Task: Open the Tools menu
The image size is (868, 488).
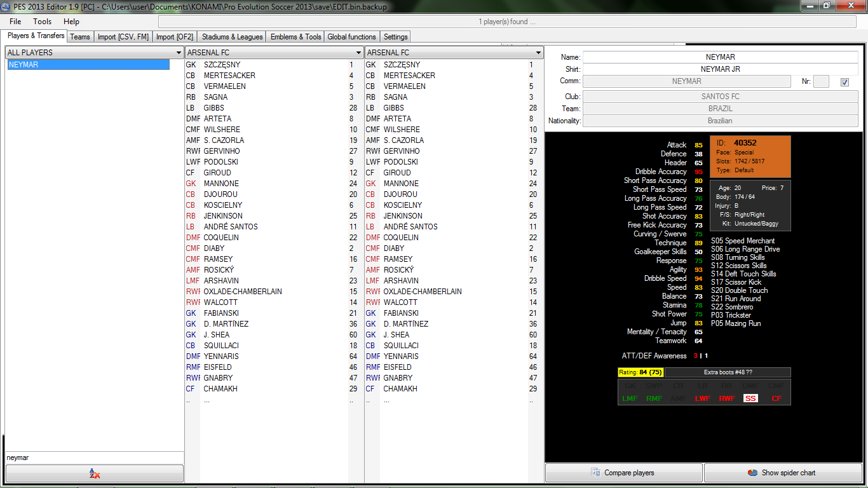Action: [x=43, y=22]
